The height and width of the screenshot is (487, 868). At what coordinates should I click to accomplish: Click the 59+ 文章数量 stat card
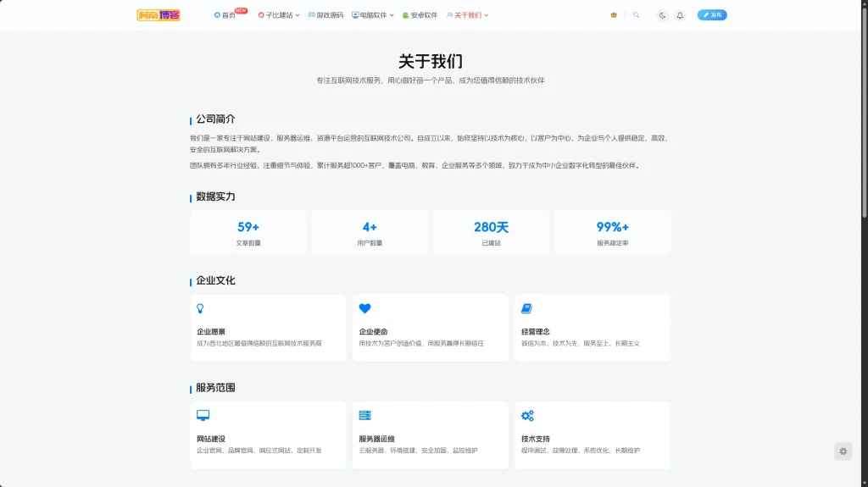pos(248,232)
